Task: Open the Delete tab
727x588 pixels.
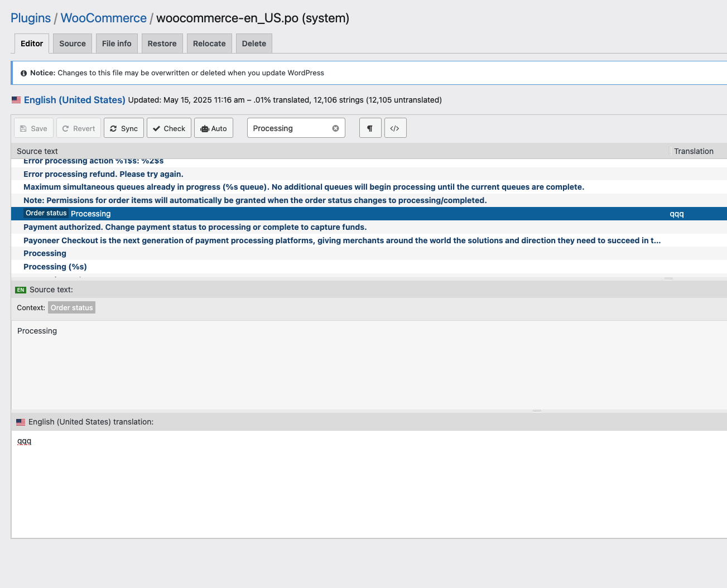Action: coord(254,44)
